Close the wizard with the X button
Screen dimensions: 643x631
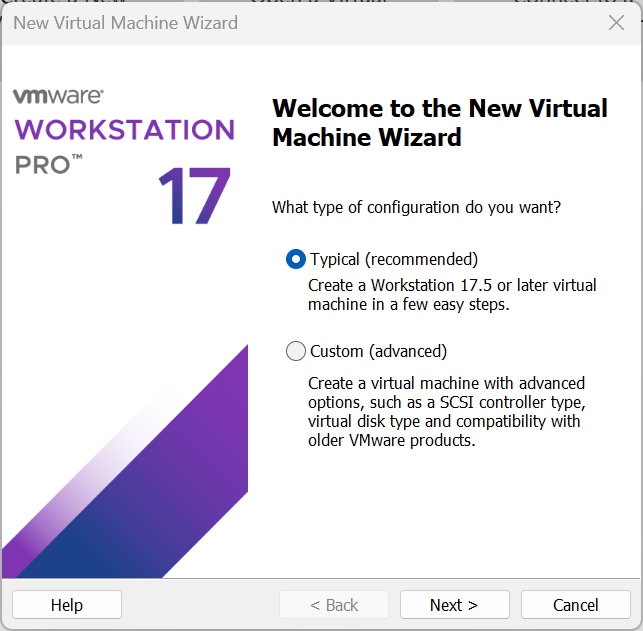click(616, 22)
